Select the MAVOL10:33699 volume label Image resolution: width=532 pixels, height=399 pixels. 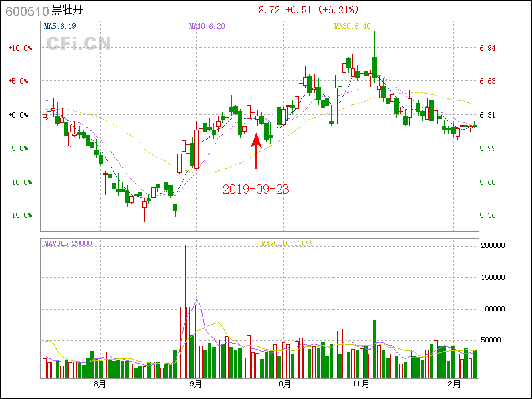287,243
